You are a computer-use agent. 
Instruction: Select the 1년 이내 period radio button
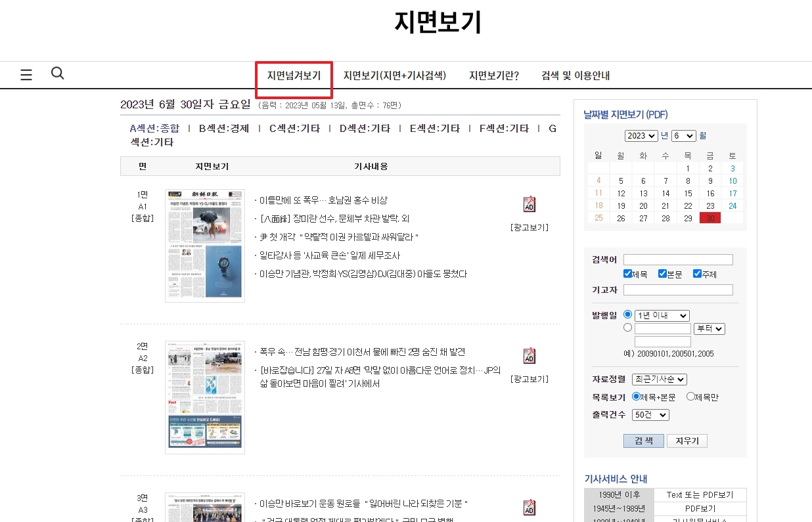(628, 315)
